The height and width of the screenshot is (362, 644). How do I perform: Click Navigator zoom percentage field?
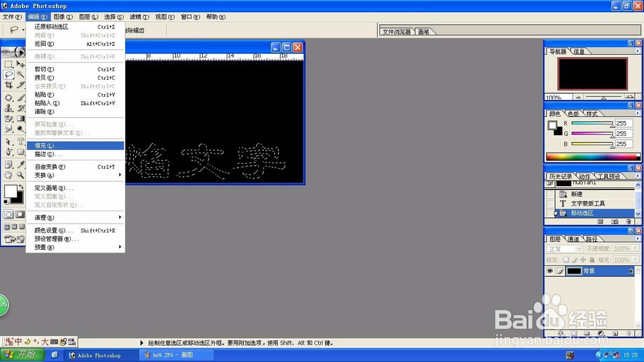point(558,97)
